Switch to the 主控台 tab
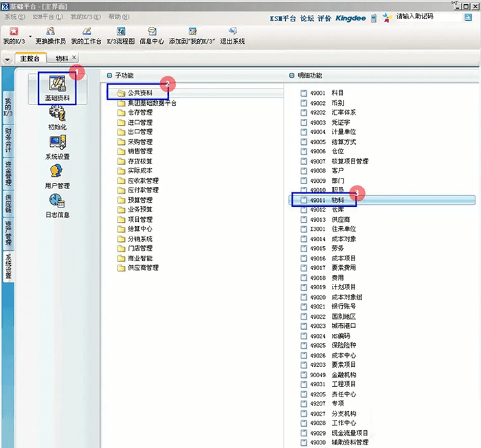Image resolution: width=481 pixels, height=448 pixels. coord(32,59)
